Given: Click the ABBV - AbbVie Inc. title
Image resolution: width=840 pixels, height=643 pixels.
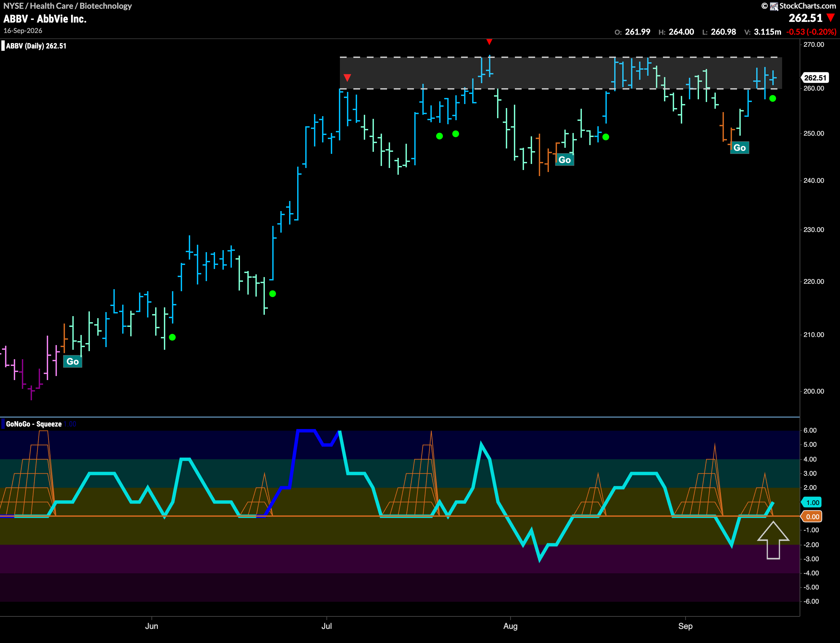Looking at the screenshot, I should click(x=45, y=19).
